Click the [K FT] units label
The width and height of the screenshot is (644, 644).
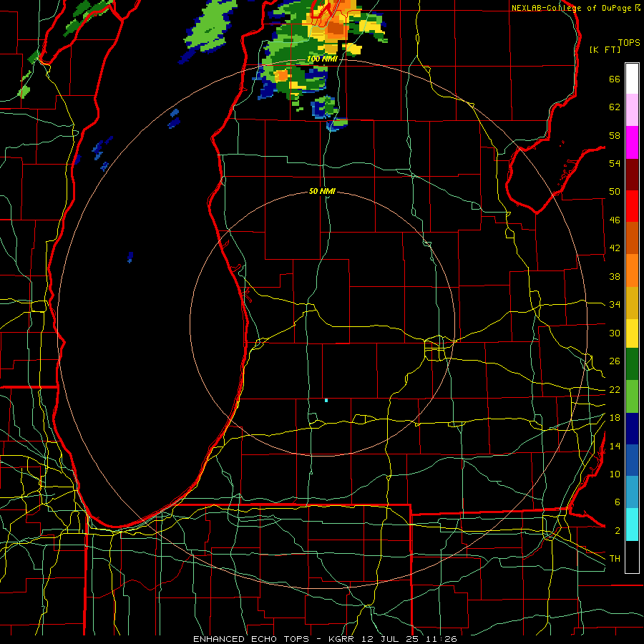(x=605, y=49)
